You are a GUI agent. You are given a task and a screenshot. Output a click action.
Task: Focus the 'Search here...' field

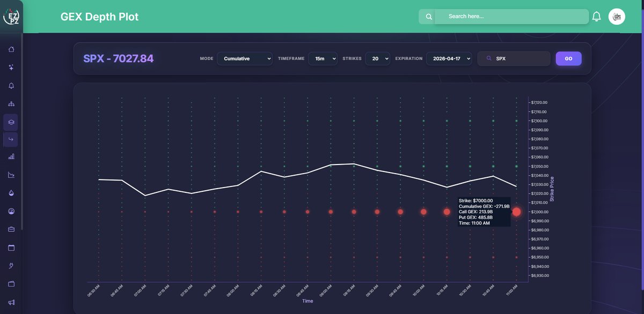[x=511, y=17]
